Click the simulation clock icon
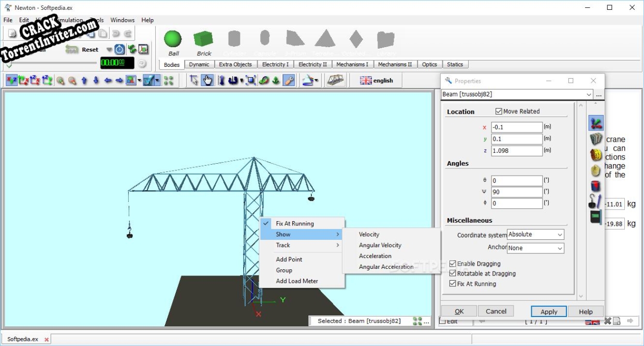Image resolution: width=644 pixels, height=346 pixels. click(119, 50)
